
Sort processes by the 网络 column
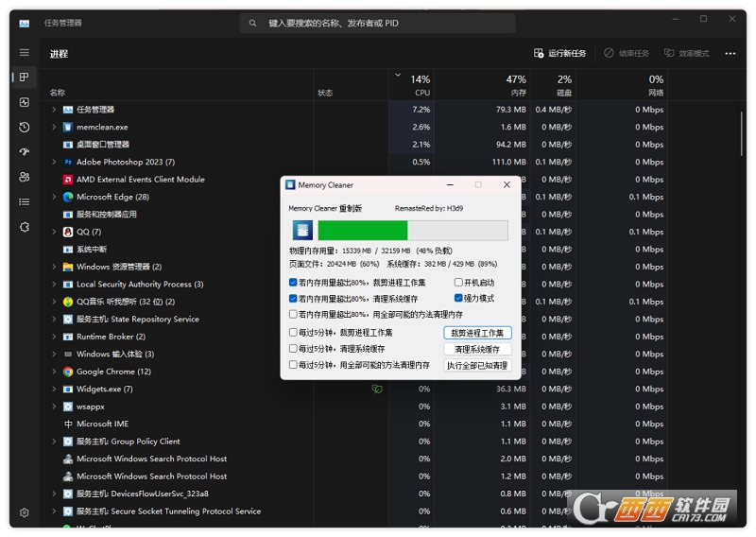tap(622, 85)
